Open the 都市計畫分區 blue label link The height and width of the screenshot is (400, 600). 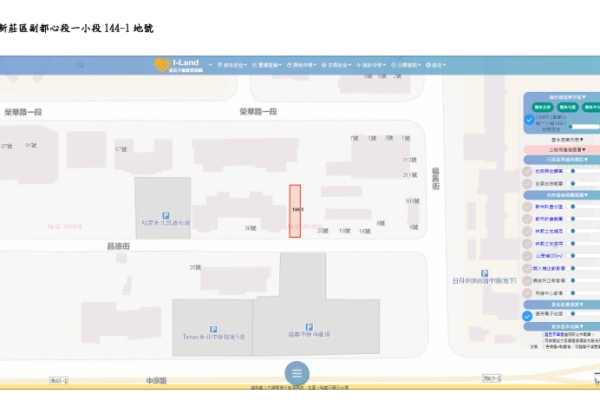click(549, 207)
